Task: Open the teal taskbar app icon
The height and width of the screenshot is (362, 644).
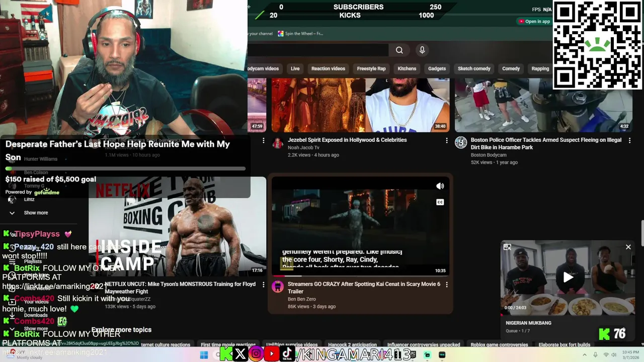Action: coord(427,355)
